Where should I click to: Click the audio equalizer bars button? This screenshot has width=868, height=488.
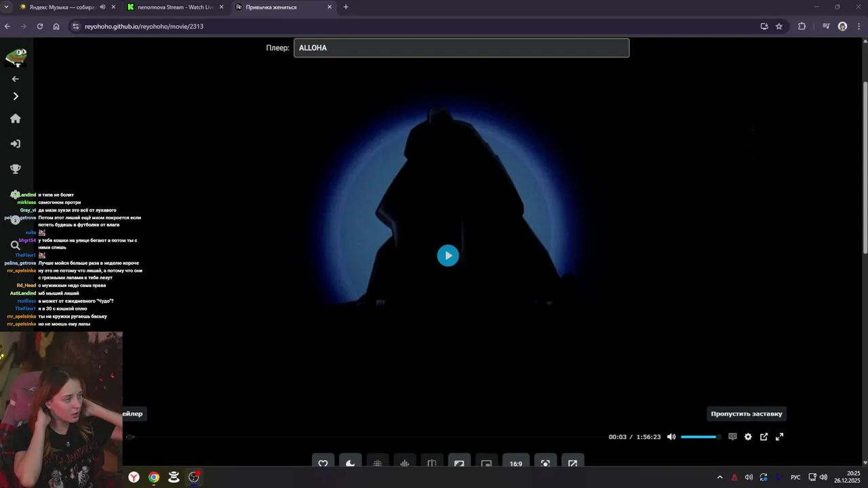point(404,462)
